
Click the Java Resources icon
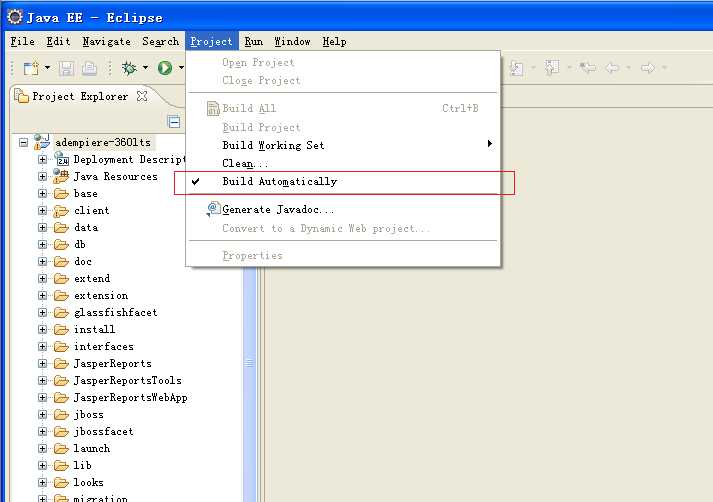pyautogui.click(x=61, y=176)
